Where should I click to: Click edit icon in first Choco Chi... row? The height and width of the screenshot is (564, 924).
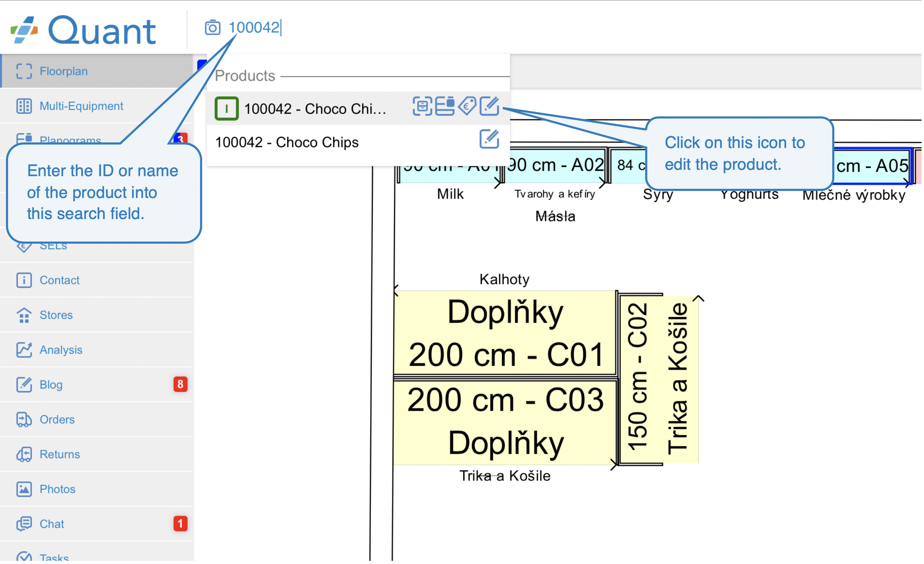489,106
